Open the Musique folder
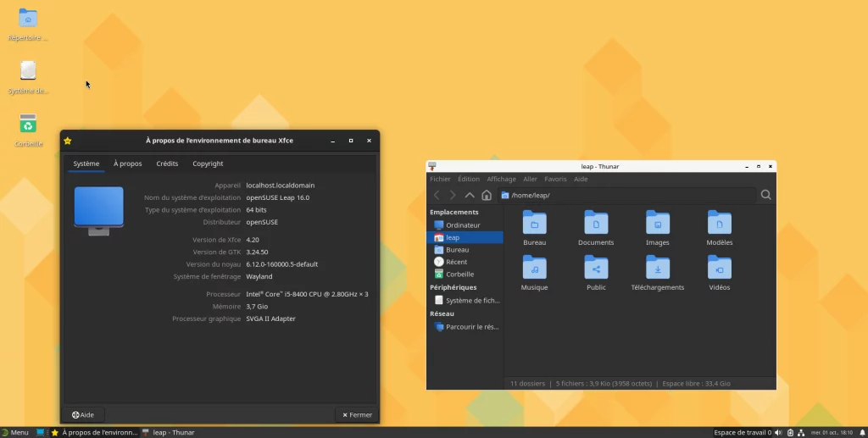This screenshot has height=438, width=868. pos(534,269)
